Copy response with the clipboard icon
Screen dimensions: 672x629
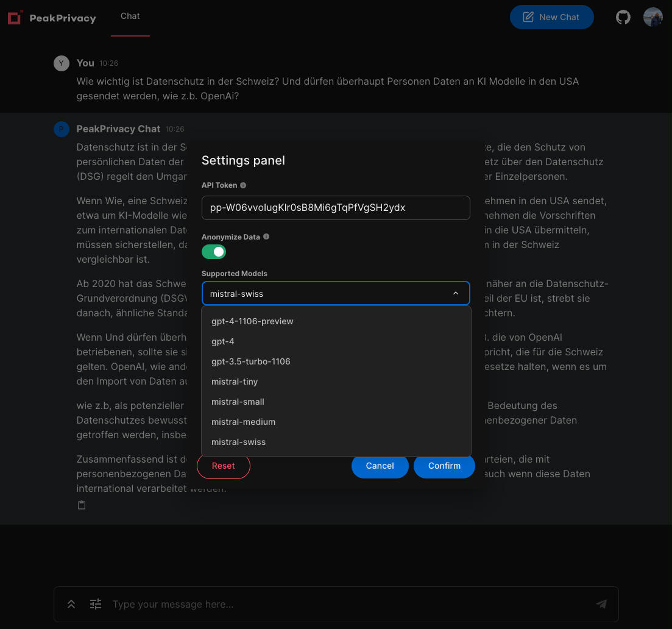coord(82,505)
